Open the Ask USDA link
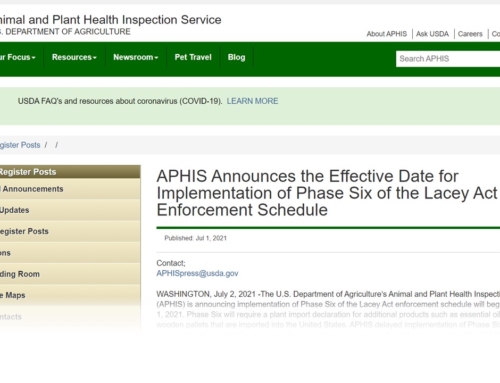The width and height of the screenshot is (500, 383). pyautogui.click(x=432, y=34)
